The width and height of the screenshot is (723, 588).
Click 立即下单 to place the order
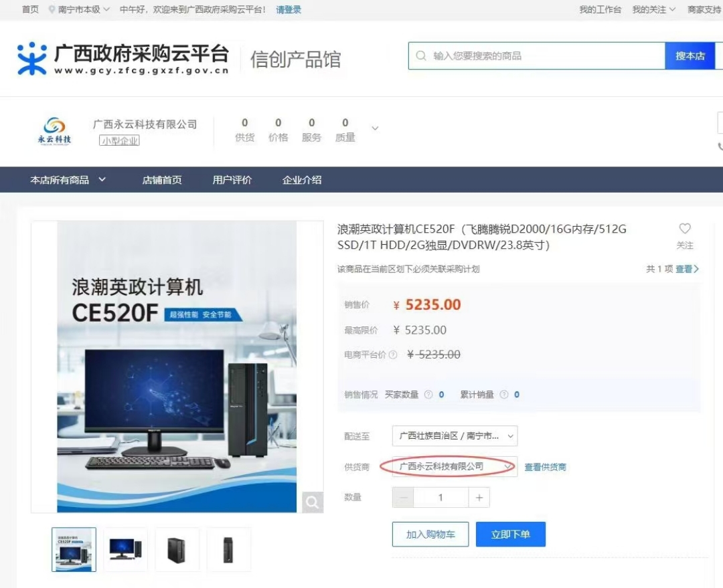tap(510, 534)
